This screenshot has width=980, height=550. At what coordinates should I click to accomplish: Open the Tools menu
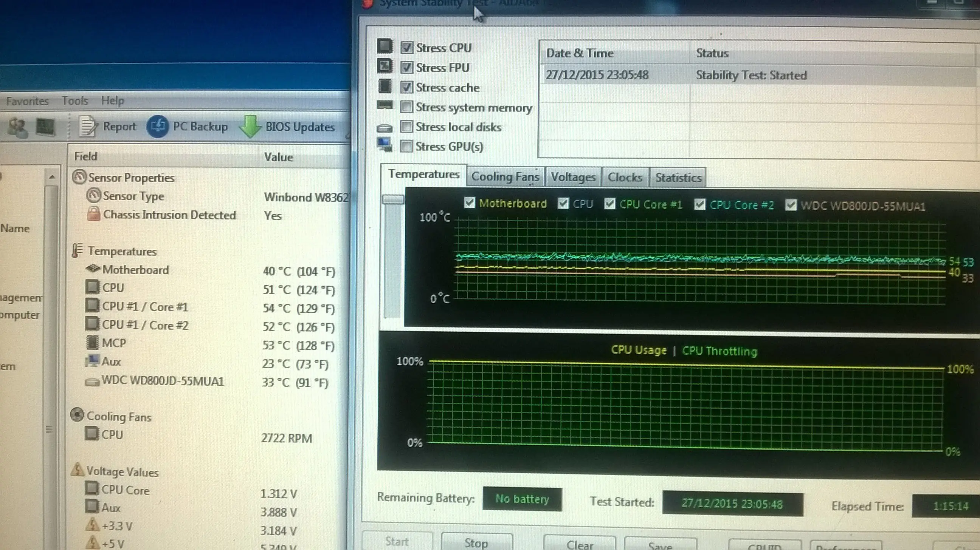pos(75,101)
